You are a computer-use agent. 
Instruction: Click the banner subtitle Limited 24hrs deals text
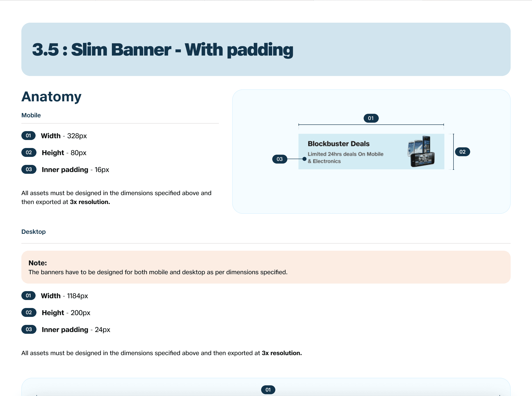(x=345, y=157)
